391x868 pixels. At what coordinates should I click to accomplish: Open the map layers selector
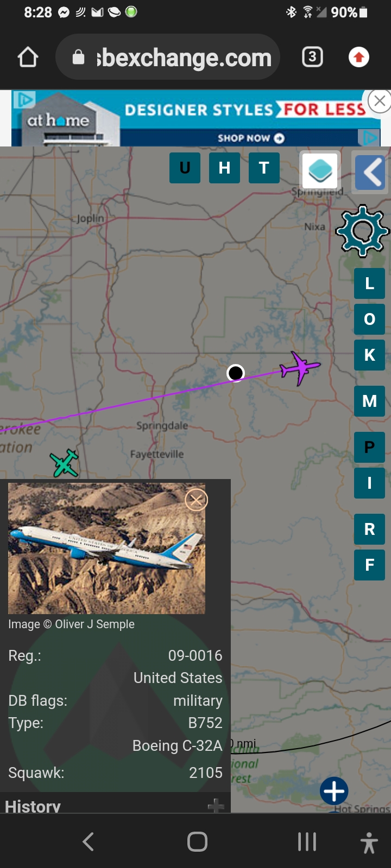[320, 170]
